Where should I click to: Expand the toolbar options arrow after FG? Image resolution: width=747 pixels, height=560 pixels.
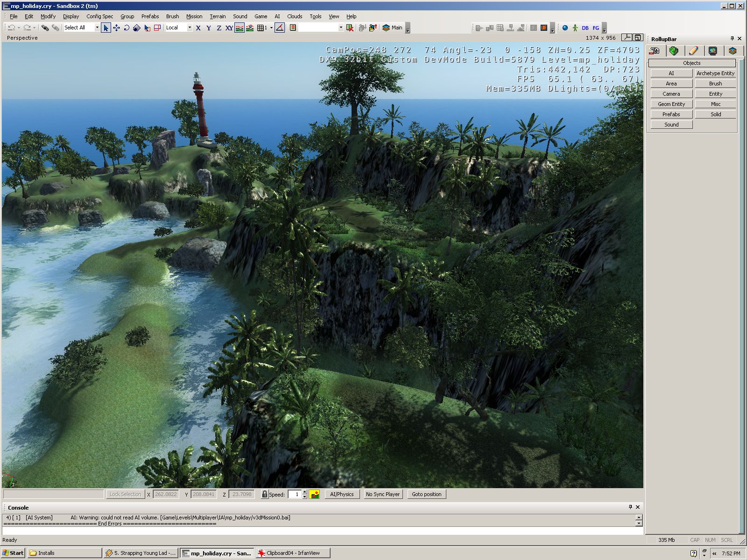[604, 28]
